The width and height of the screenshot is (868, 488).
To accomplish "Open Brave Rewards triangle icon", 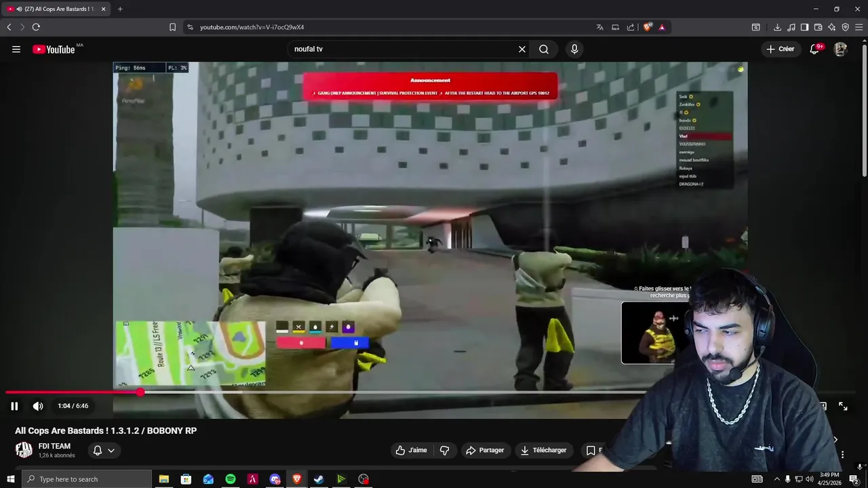I will tap(662, 27).
